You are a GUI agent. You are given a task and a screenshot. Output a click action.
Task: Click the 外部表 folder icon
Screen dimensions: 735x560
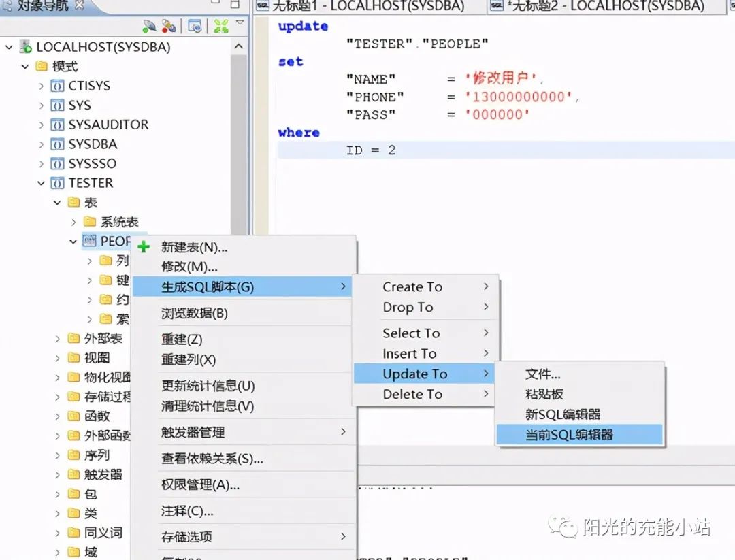[73, 338]
